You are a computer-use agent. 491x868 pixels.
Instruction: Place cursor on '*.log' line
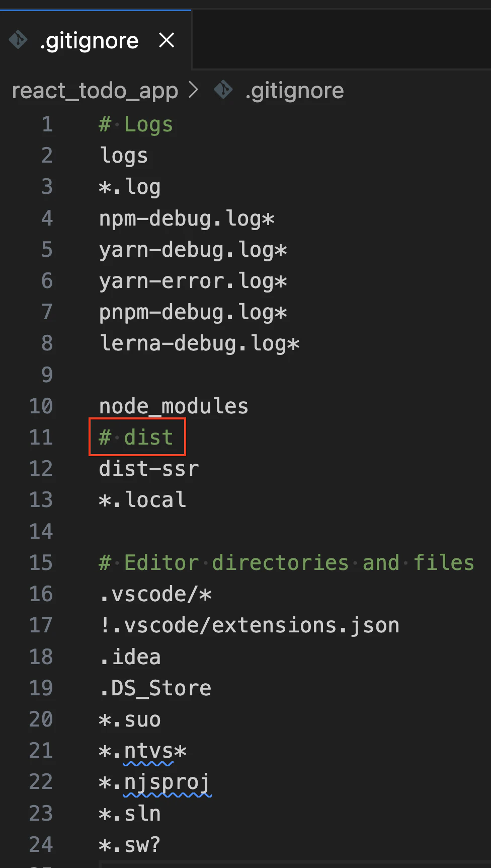[x=130, y=187]
